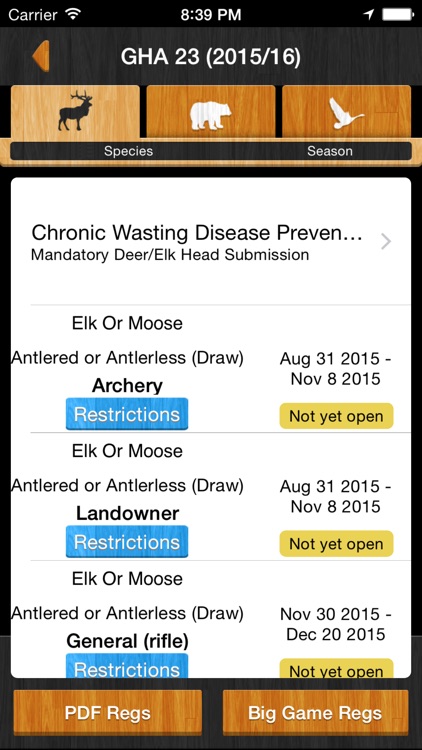Select the elk big game tab
The height and width of the screenshot is (750, 422).
[75, 111]
